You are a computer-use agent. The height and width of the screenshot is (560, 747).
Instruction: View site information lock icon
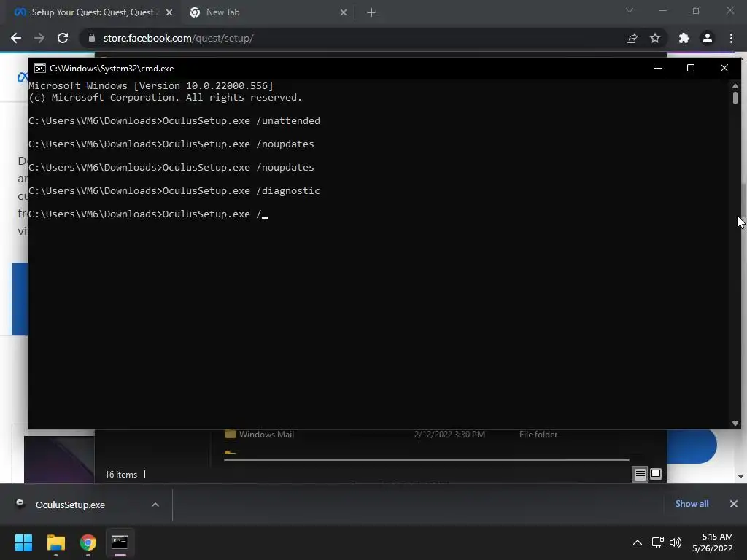[92, 38]
